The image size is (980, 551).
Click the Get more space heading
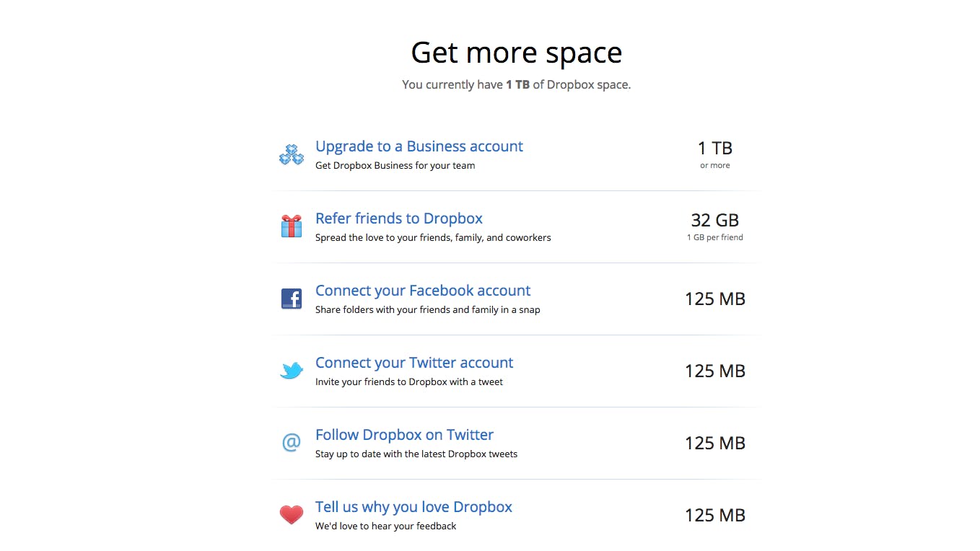tap(516, 52)
